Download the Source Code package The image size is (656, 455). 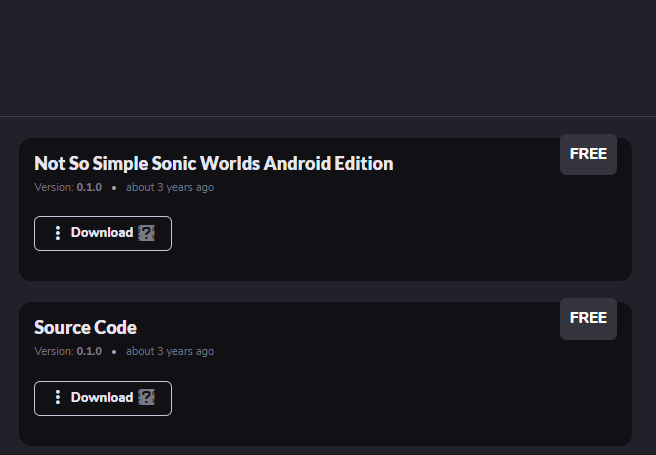tap(102, 398)
